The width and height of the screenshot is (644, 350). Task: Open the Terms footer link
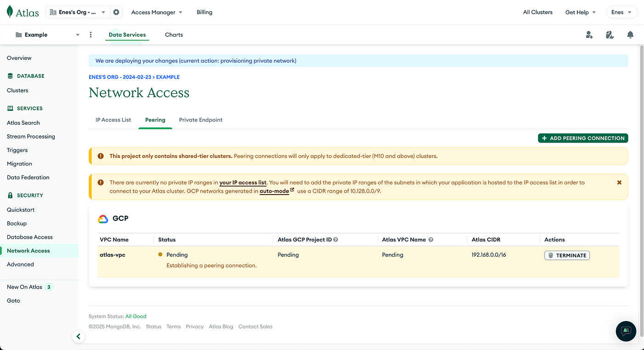(173, 327)
